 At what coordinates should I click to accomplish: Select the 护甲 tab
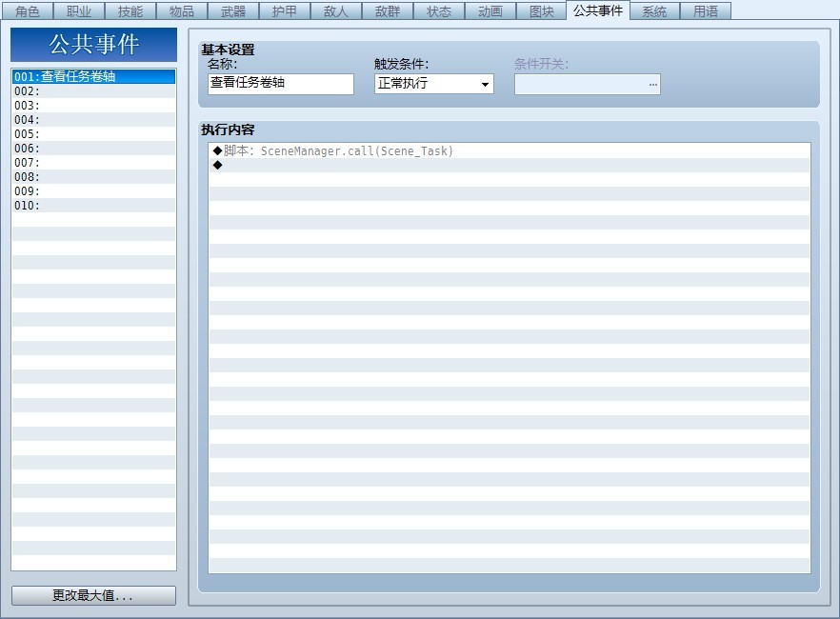285,11
